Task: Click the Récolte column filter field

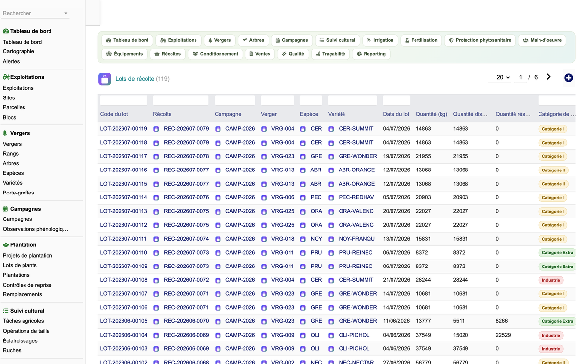Action: (181, 100)
